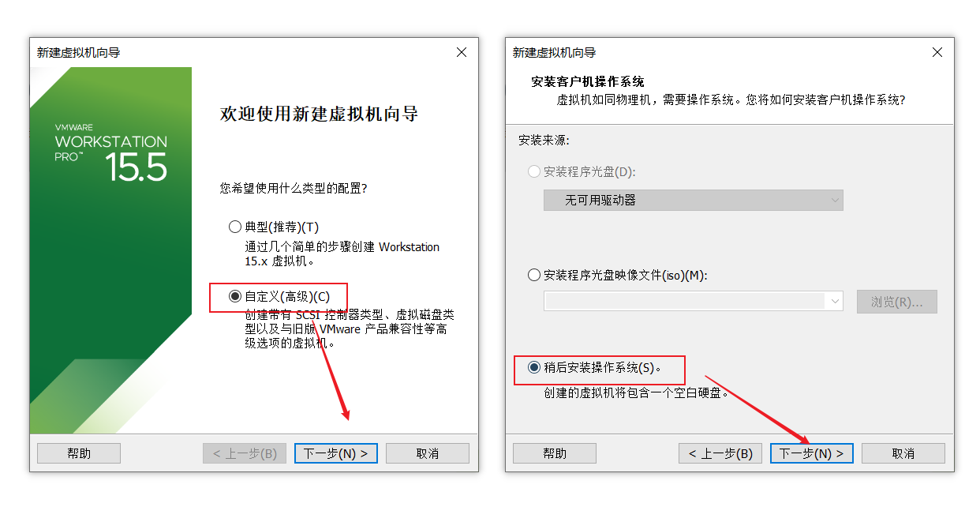Enable 稍后安装操作系统(S) option
The image size is (980, 507).
tap(534, 370)
